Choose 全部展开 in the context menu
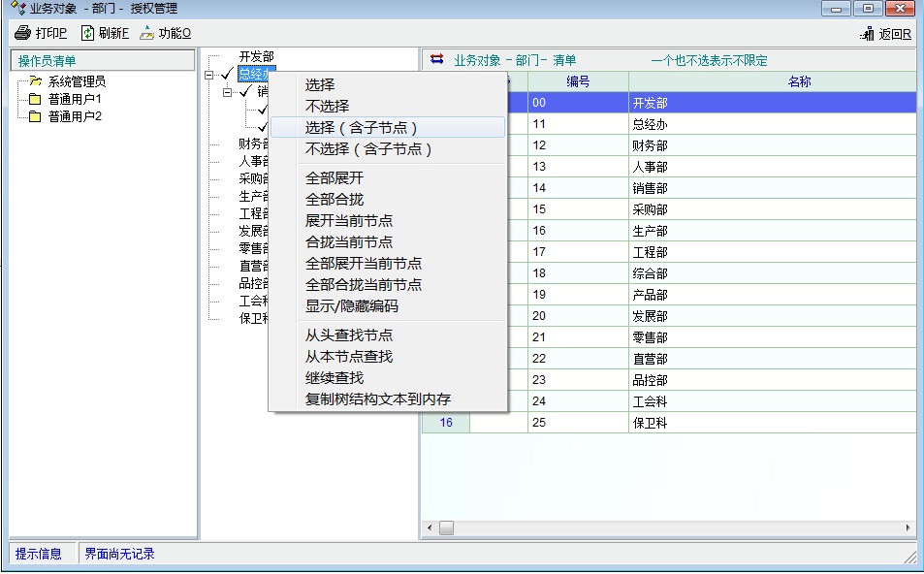This screenshot has height=574, width=924. [x=335, y=178]
